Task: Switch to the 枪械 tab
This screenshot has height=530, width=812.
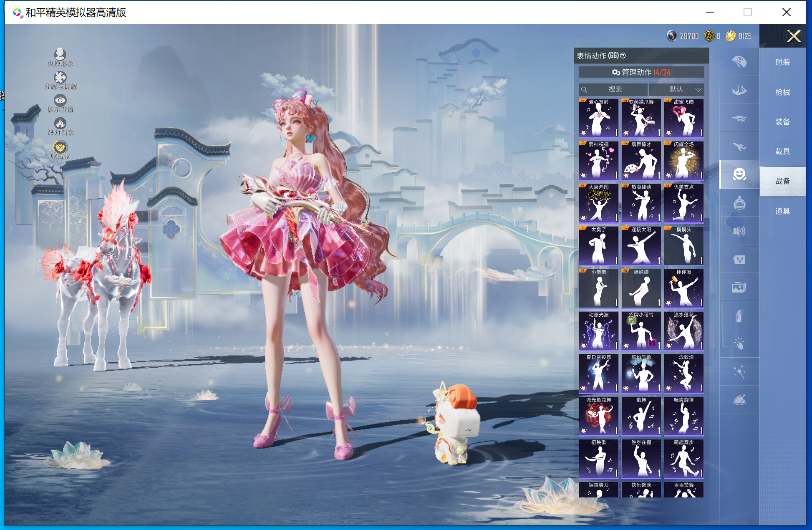Action: [782, 92]
